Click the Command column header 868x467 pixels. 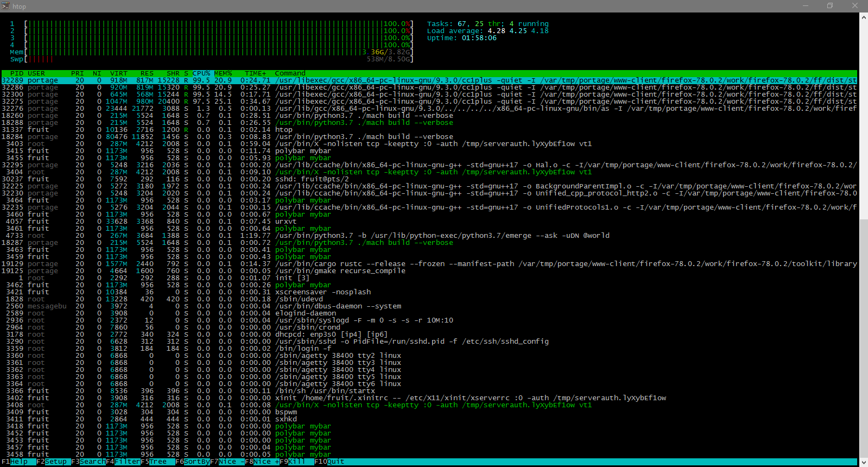(x=290, y=73)
